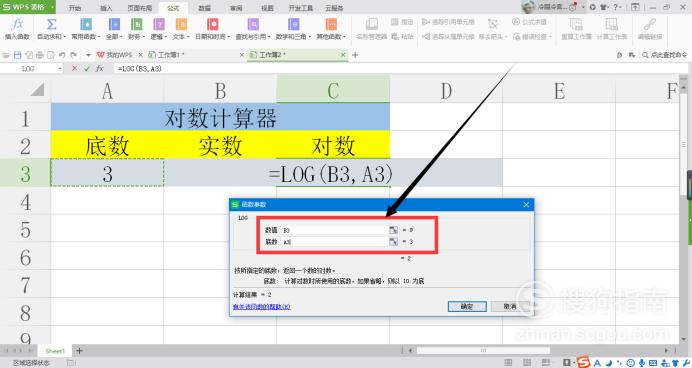Click the command search box (点此查找命令)
The width and height of the screenshot is (692, 368).
pyautogui.click(x=665, y=55)
